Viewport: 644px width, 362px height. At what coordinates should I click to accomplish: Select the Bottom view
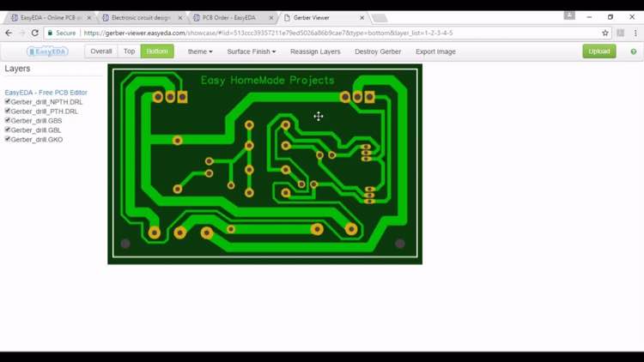point(157,51)
